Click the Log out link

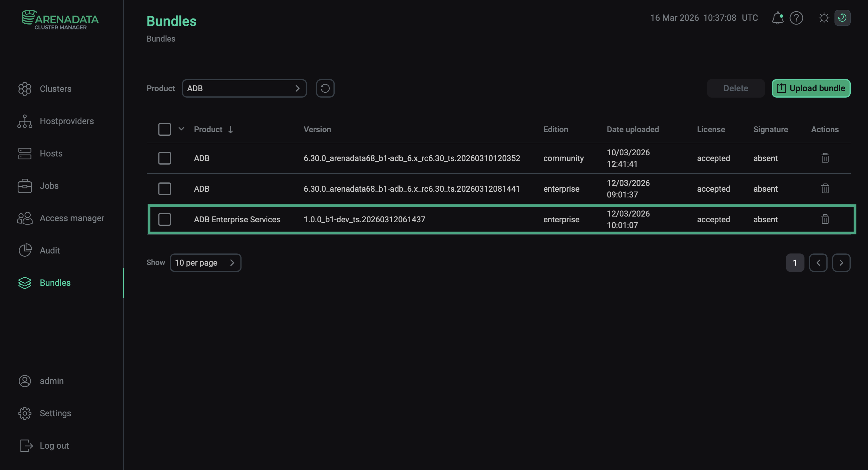pyautogui.click(x=54, y=445)
